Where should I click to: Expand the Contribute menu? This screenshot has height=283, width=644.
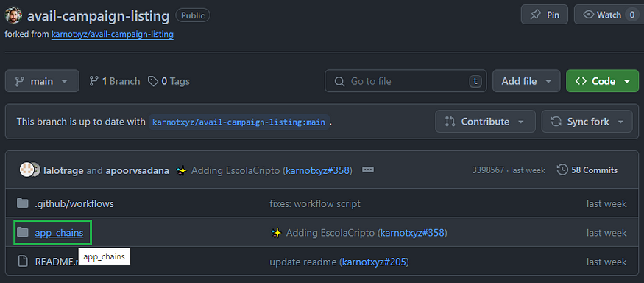485,122
